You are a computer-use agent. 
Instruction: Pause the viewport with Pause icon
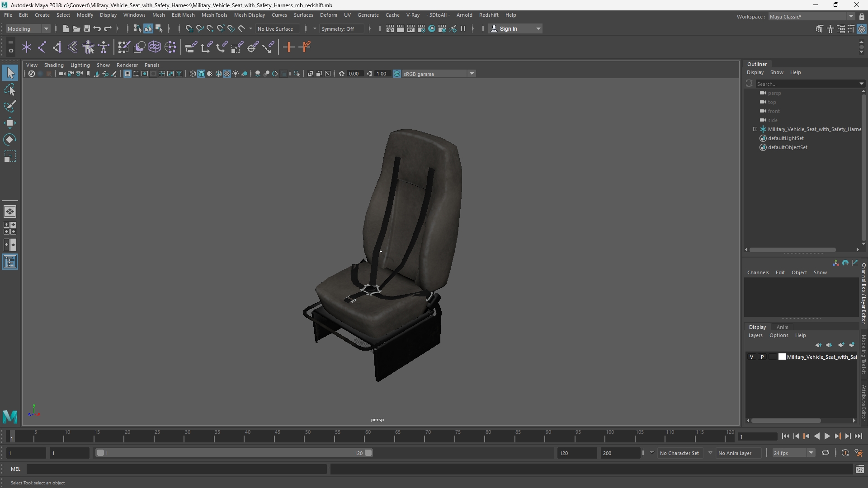[463, 28]
